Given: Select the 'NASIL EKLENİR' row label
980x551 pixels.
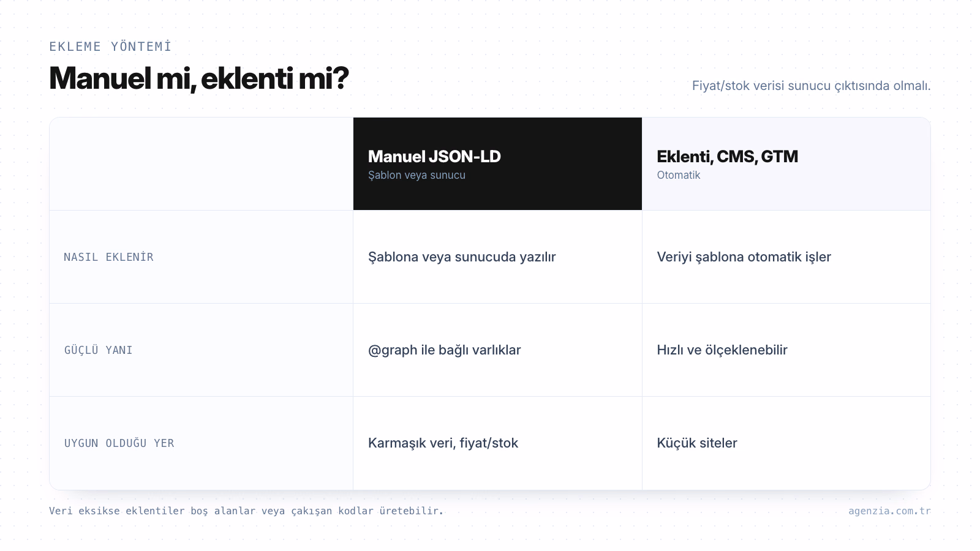Looking at the screenshot, I should click(x=108, y=257).
